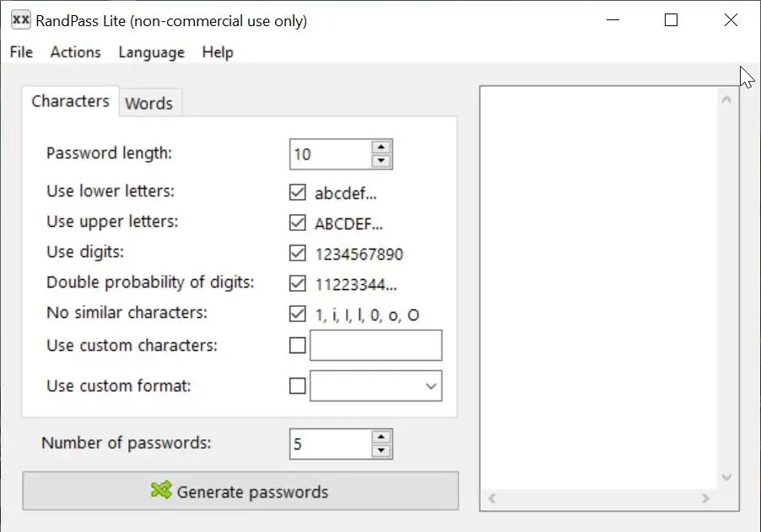Disable the Use digits checkbox

(x=297, y=253)
